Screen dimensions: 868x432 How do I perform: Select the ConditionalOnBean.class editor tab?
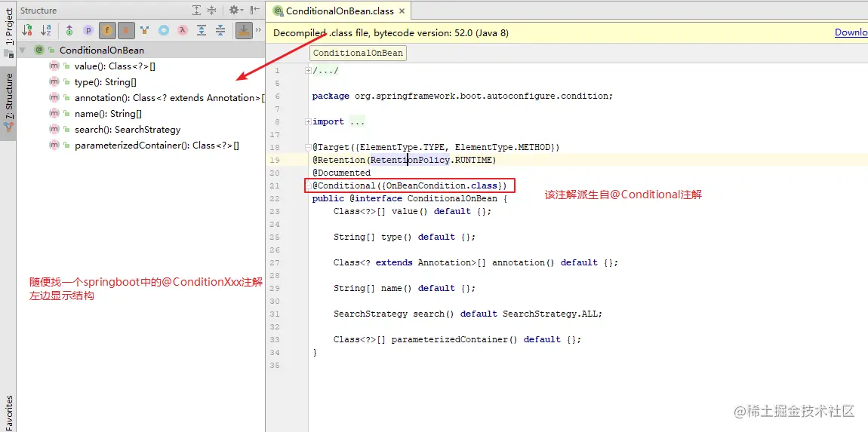pos(340,11)
